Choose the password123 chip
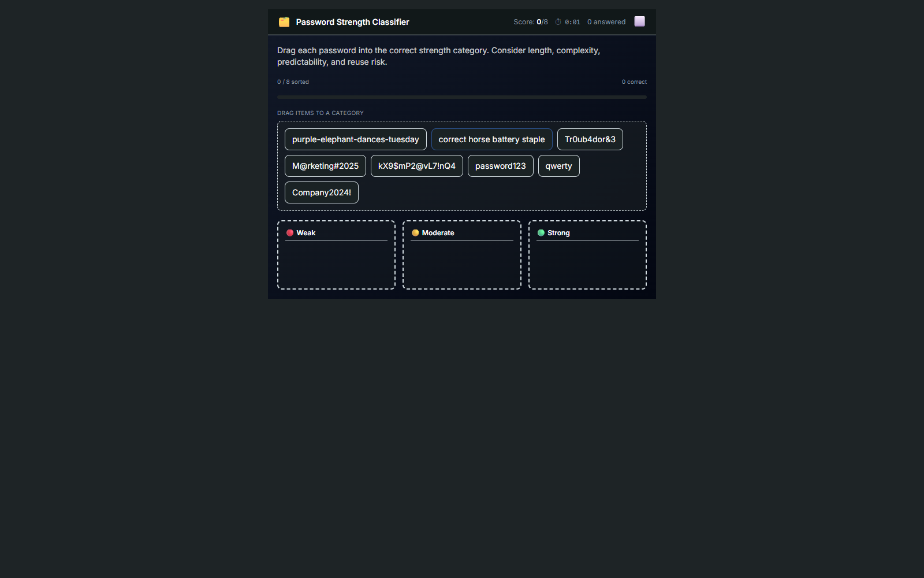The height and width of the screenshot is (578, 924). click(501, 166)
